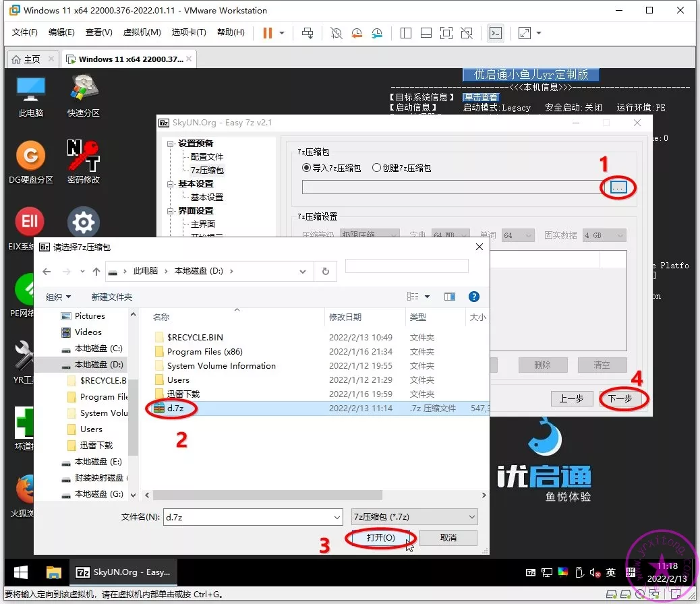Go up one folder level arrow
Image resolution: width=700 pixels, height=604 pixels.
pos(96,271)
